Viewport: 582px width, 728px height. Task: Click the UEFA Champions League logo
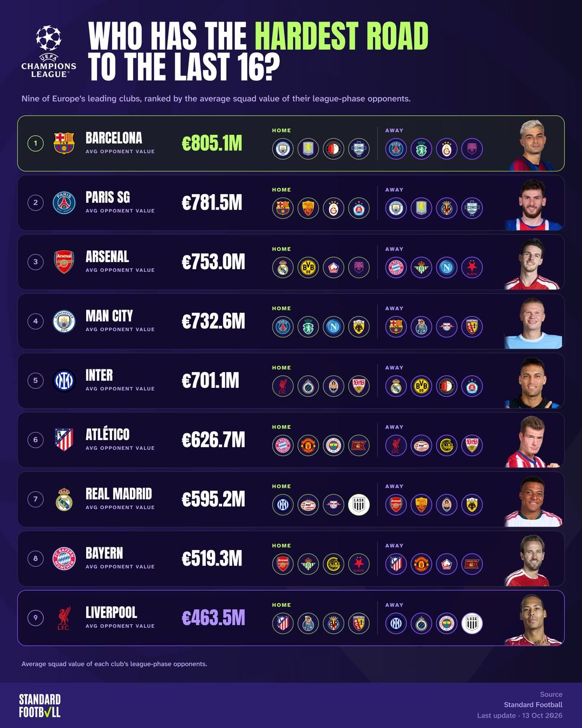(x=48, y=51)
